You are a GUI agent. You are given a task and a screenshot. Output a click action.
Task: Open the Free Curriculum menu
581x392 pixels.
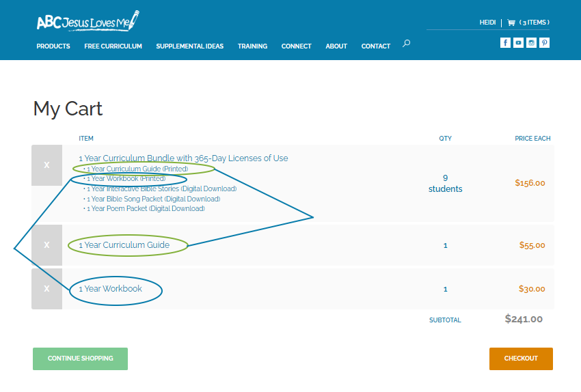pyautogui.click(x=113, y=46)
